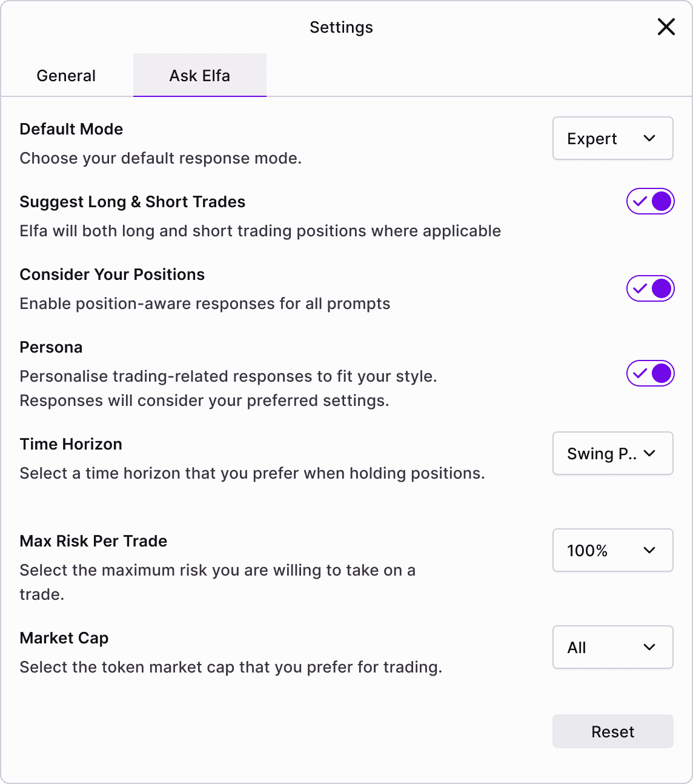Click the checkmark in the Suggest Trades toggle
This screenshot has height=784, width=693.
pyautogui.click(x=639, y=202)
